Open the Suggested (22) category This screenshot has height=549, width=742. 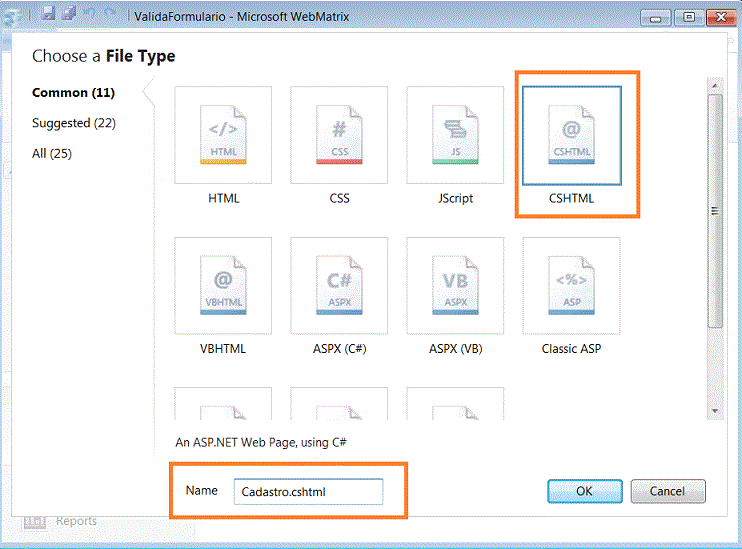click(x=74, y=123)
